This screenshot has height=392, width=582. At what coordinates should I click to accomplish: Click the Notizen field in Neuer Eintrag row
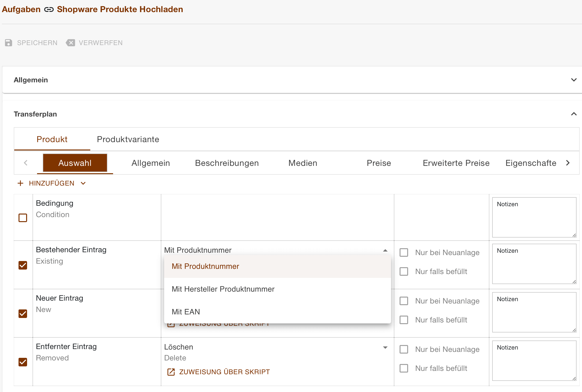coord(534,312)
